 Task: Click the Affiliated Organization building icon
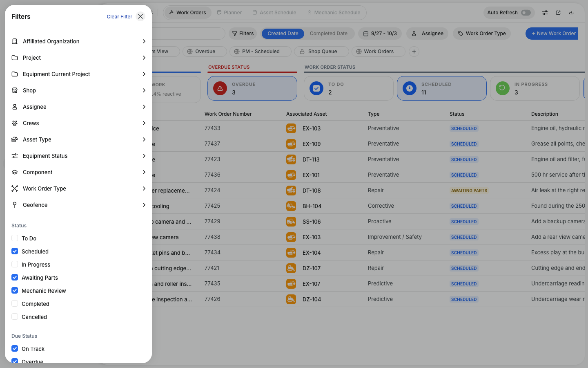(x=15, y=41)
